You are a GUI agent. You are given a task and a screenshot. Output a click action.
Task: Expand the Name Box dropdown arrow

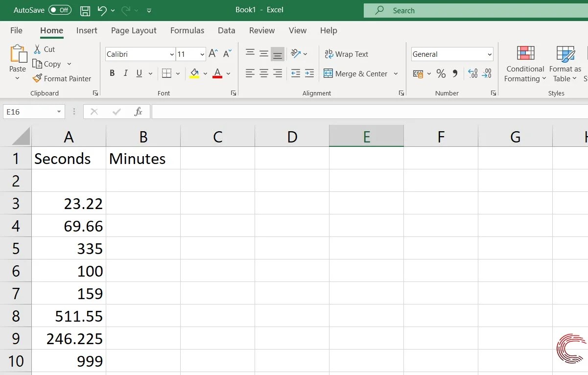point(59,112)
